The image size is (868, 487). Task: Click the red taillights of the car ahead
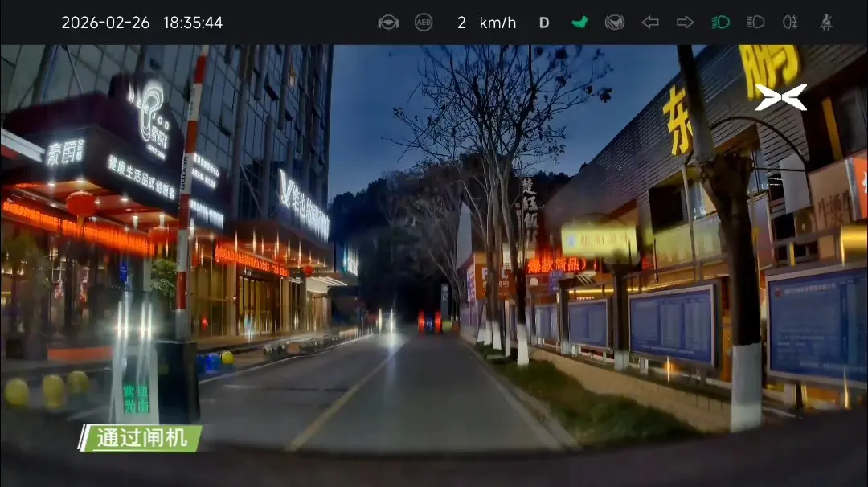pyautogui.click(x=429, y=322)
